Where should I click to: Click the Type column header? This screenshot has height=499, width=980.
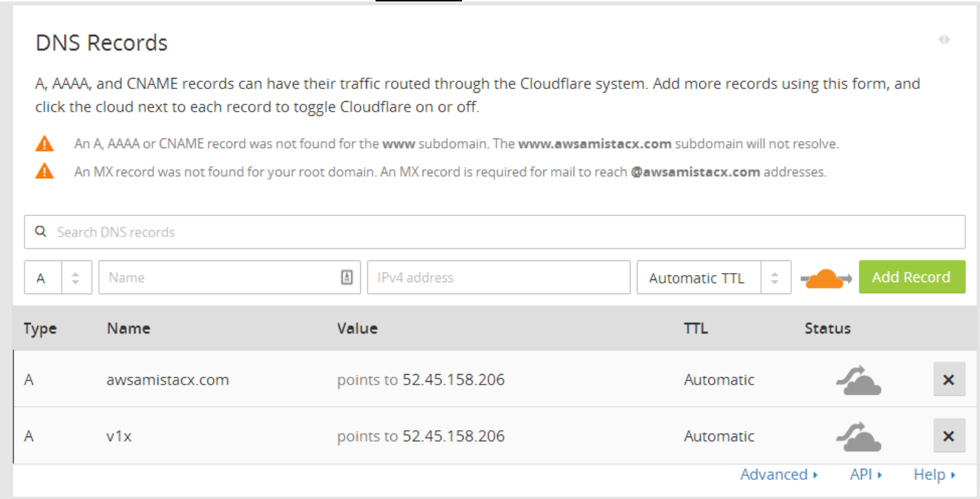click(40, 328)
